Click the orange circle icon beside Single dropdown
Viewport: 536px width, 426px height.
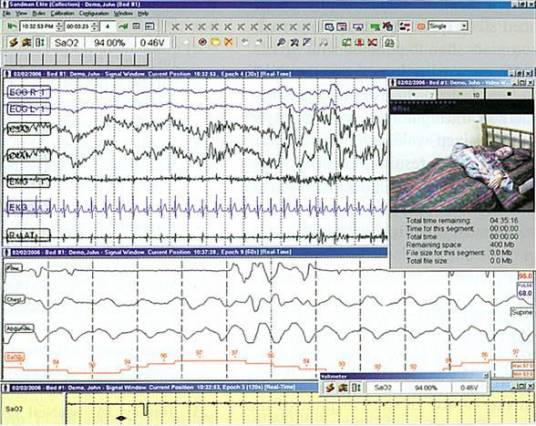point(421,27)
